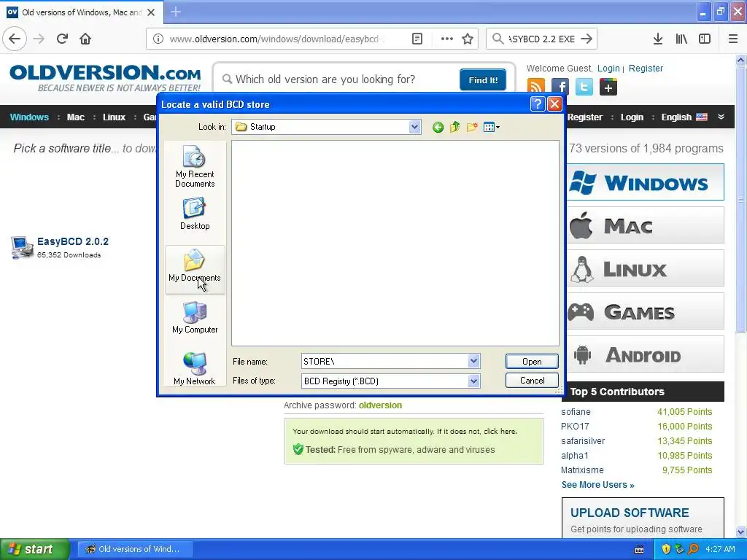
Task: Open Mac item in site nav bar
Action: (75, 117)
